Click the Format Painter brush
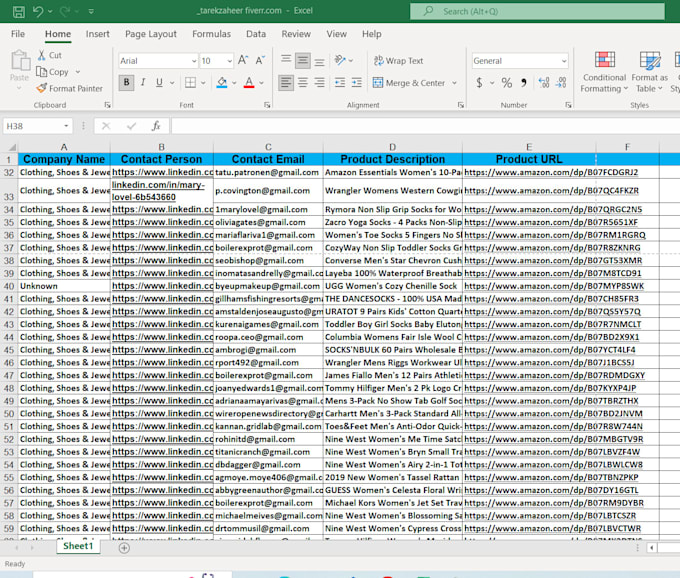Viewport: 680px width, 578px height. (x=42, y=88)
